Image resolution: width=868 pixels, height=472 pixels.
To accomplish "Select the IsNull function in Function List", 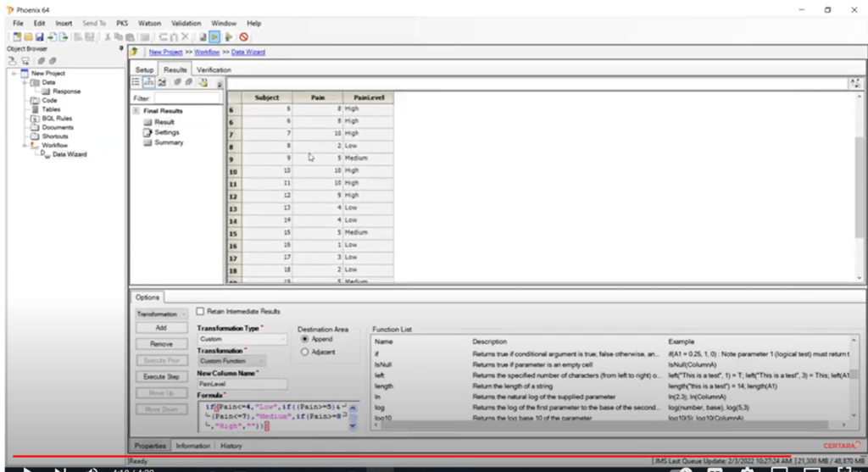I will (x=383, y=364).
